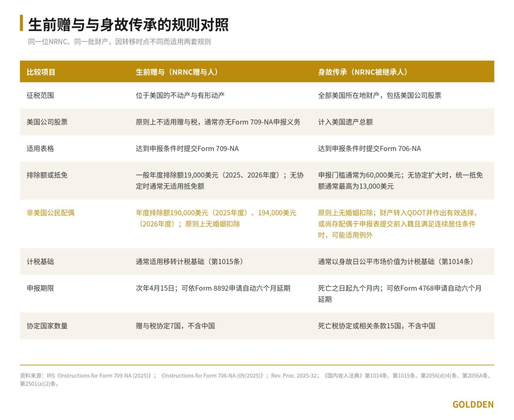Select the row label 征税范围
This screenshot has height=420, width=514.
point(40,96)
